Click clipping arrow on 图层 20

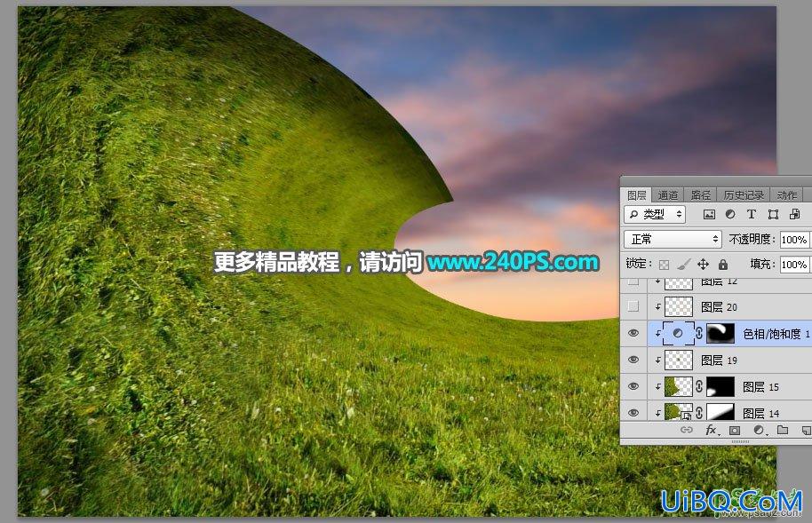pyautogui.click(x=657, y=307)
